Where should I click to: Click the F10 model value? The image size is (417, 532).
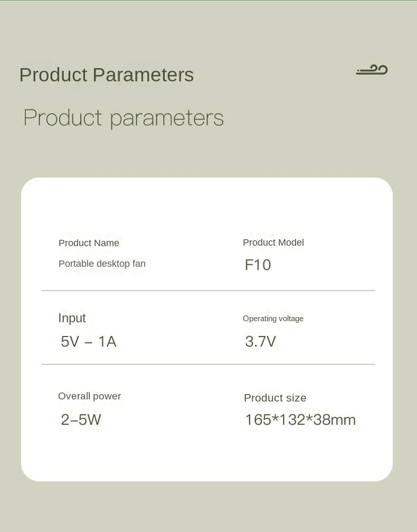coord(258,265)
